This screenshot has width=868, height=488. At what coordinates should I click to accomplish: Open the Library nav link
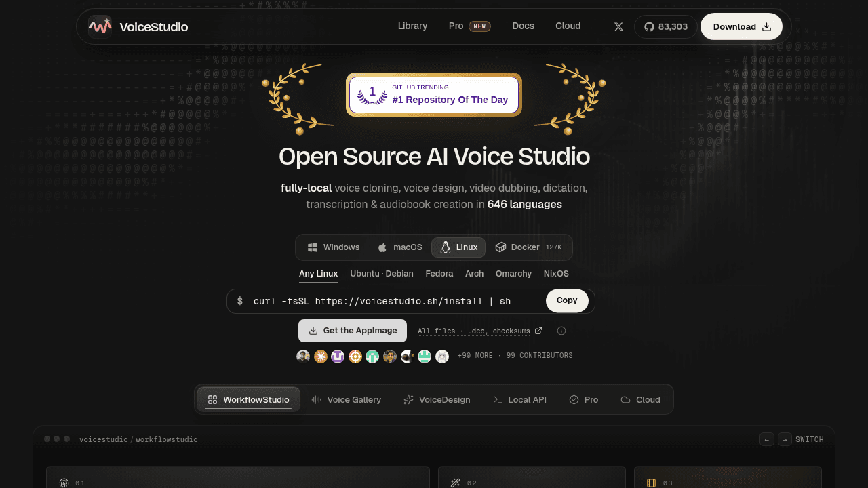412,26
